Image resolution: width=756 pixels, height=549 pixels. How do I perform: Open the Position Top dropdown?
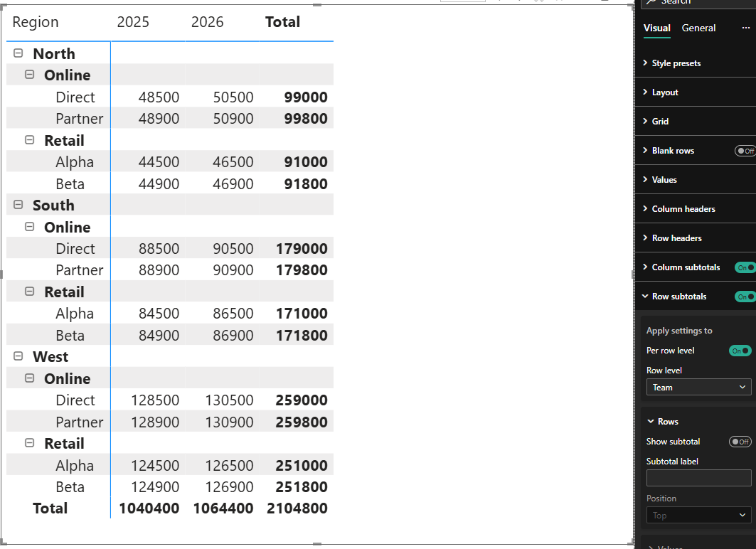(698, 516)
